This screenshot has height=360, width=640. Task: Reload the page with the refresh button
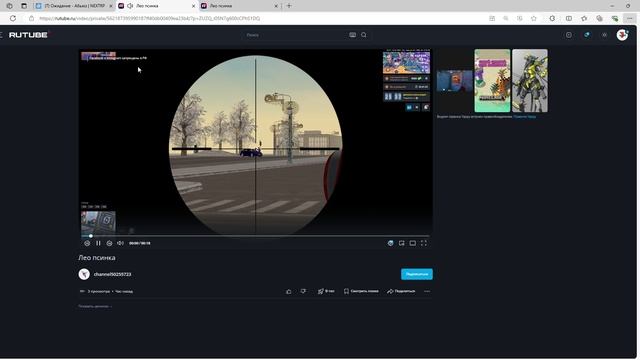(x=13, y=18)
